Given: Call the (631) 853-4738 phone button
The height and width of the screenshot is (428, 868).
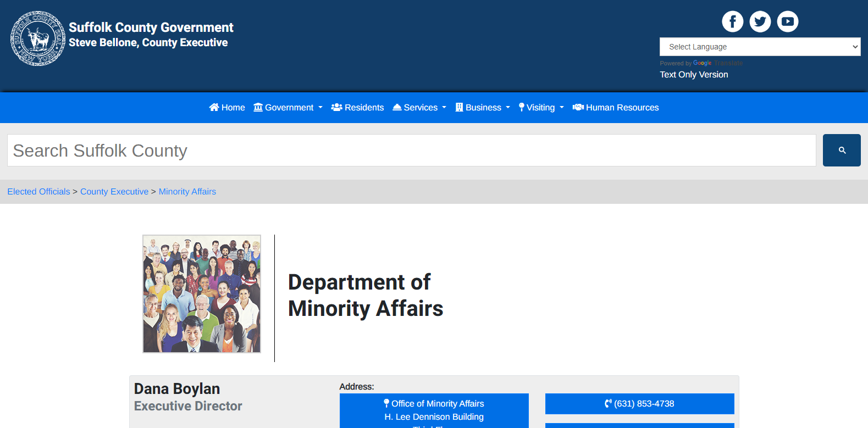Looking at the screenshot, I should pyautogui.click(x=639, y=404).
